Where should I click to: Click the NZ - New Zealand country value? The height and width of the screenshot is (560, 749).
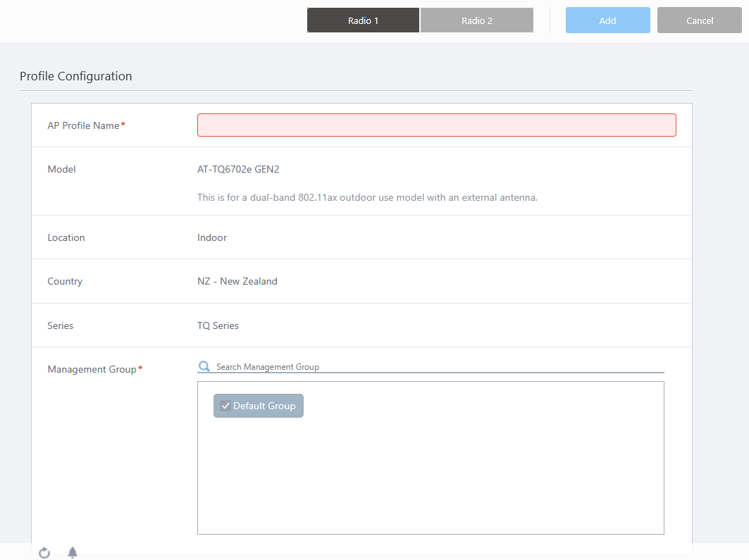[237, 281]
